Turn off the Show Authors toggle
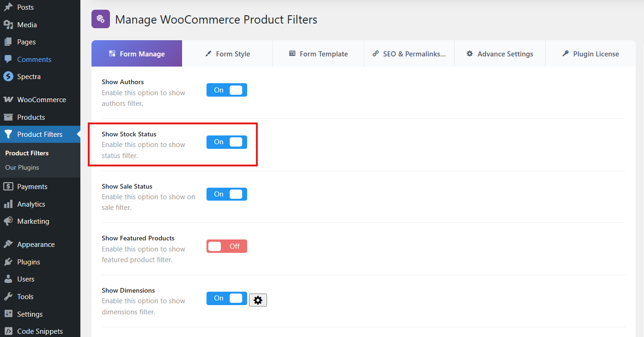 (x=227, y=90)
